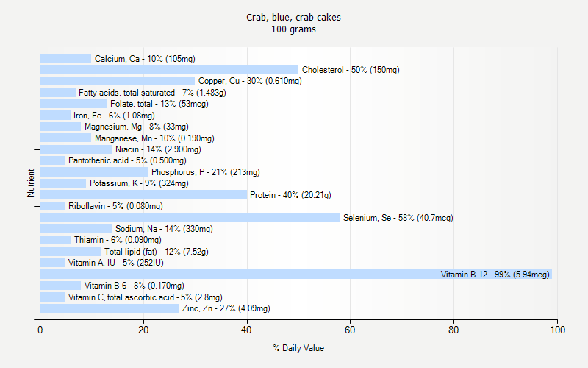The image size is (588, 368).
Task: Click the Iron, Fe - 6% (1.08mg) label
Action: (x=114, y=116)
